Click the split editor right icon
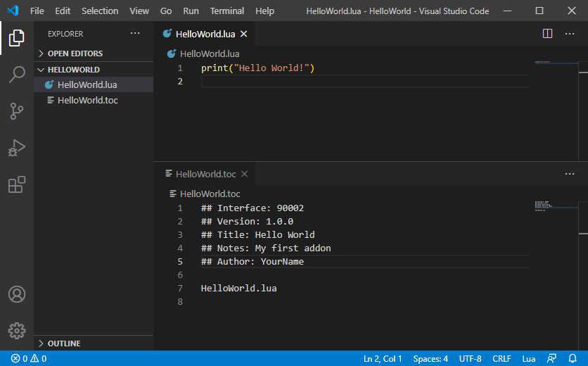Image resolution: width=588 pixels, height=366 pixels. (x=548, y=34)
